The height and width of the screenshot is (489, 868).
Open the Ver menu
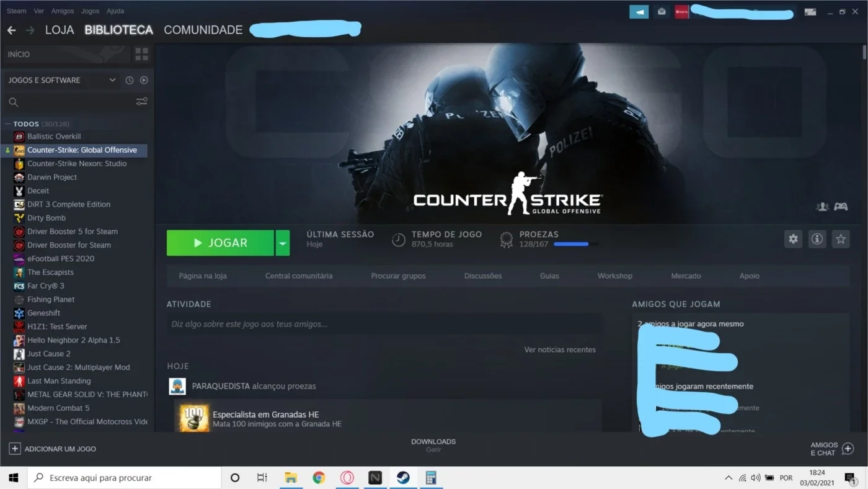point(39,11)
